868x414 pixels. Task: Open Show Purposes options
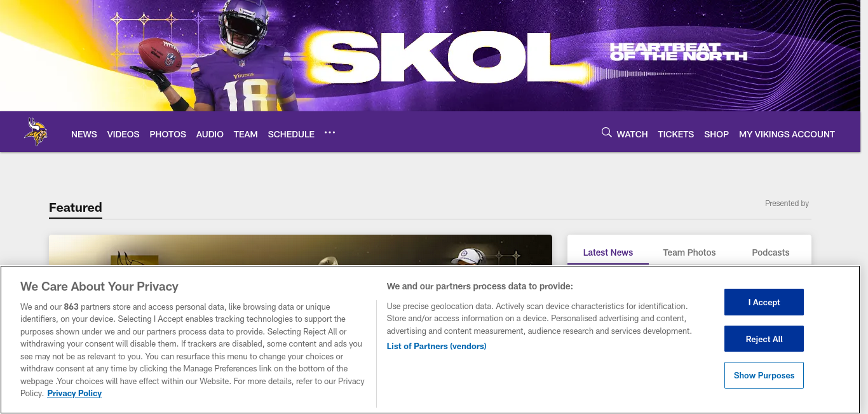point(764,375)
